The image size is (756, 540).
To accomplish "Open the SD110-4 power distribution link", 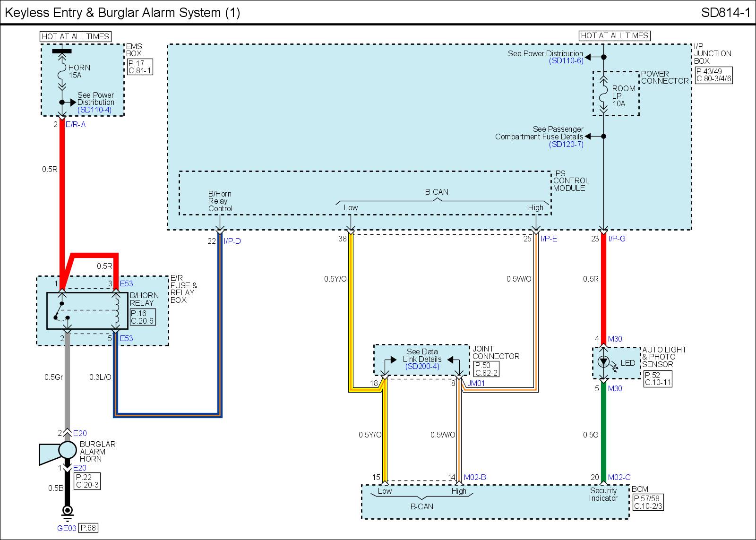I will click(95, 110).
